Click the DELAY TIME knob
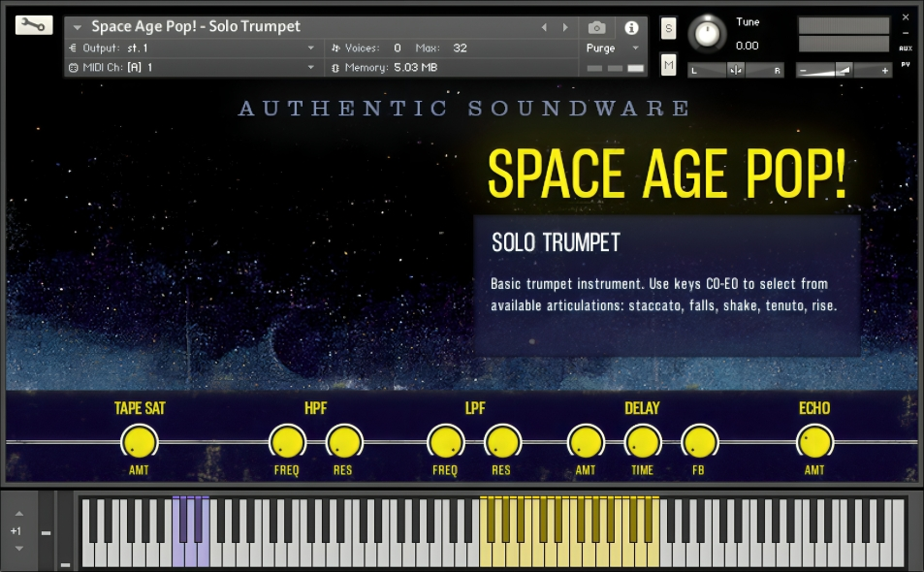This screenshot has height=572, width=924. (x=642, y=442)
